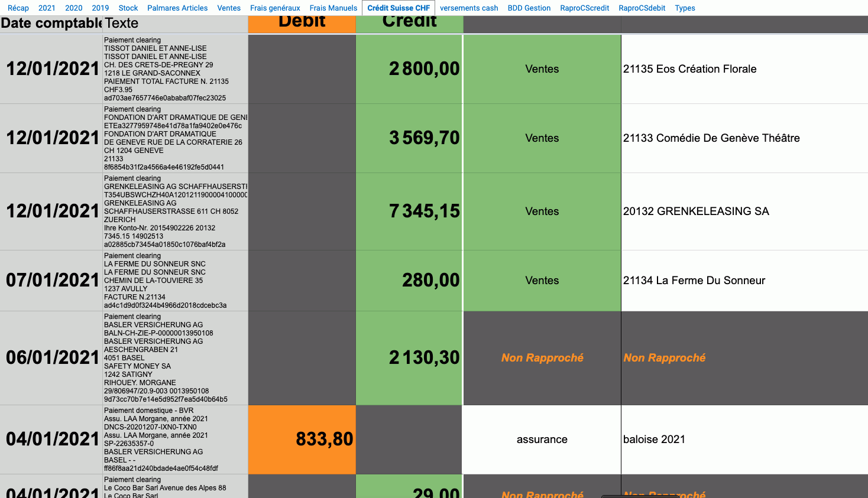Screen dimensions: 868x498
Task: Click the Texte column header cell
Action: click(175, 24)
